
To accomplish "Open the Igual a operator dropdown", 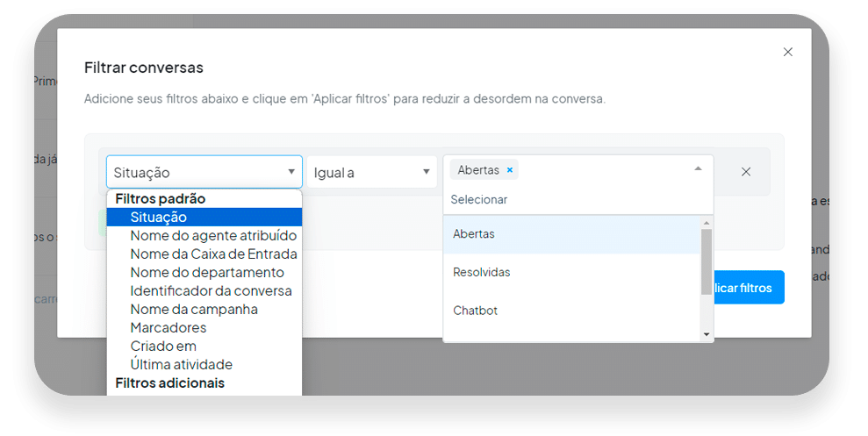I will pos(372,172).
